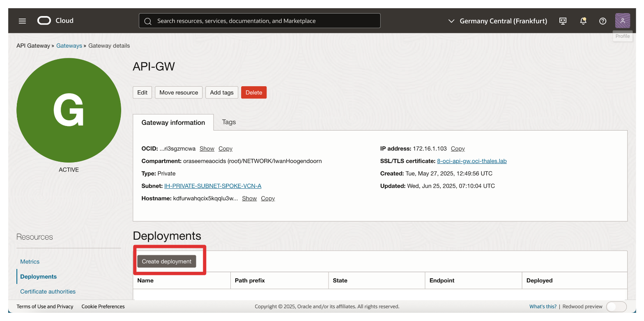This screenshot has height=321, width=644.
Task: Expand the Germany Central (Frankfurt) region selector
Action: point(498,21)
